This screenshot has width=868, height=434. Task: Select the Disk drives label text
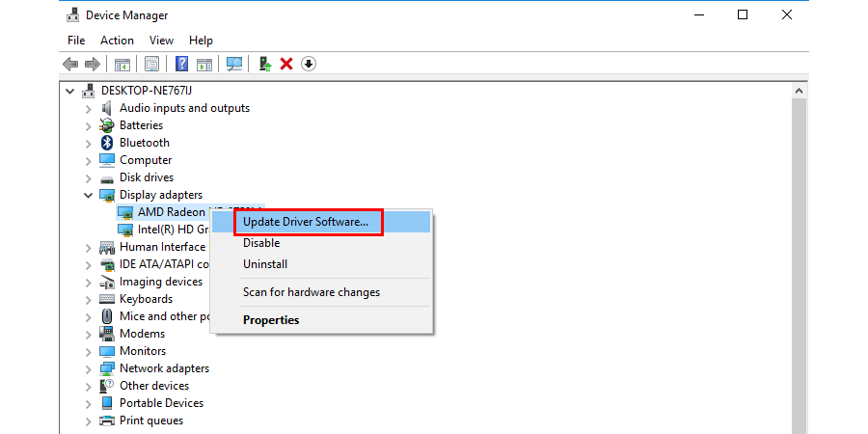[147, 177]
